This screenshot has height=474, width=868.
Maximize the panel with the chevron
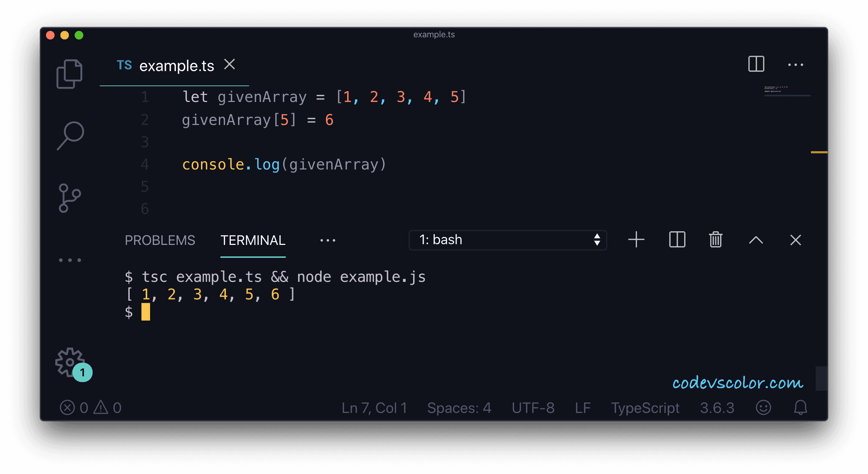(x=756, y=240)
